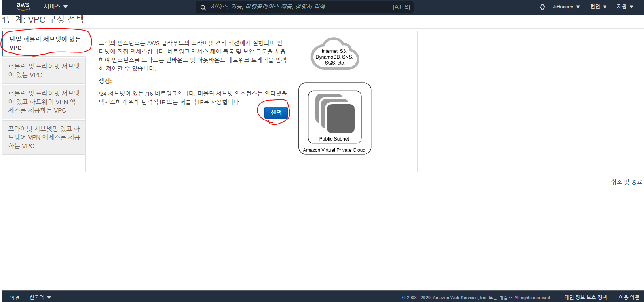Select the 하드웨어 VPN 액세스 퍼블릭 및 프라이빗 tab
Screen dimensions: 644x302
tap(44, 102)
